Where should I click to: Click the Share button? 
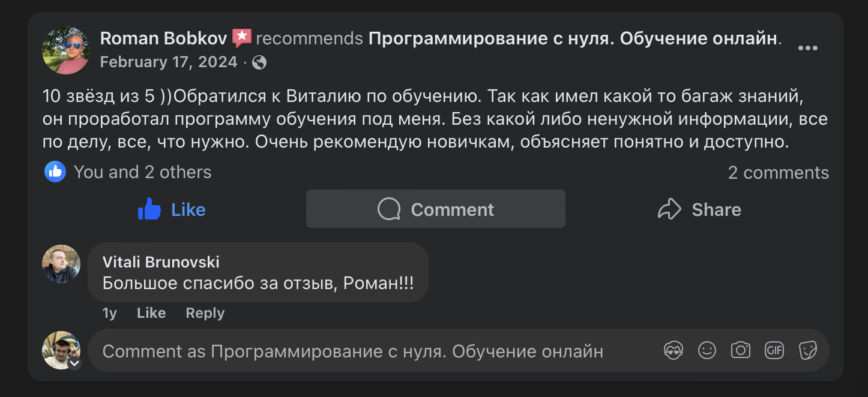(699, 209)
